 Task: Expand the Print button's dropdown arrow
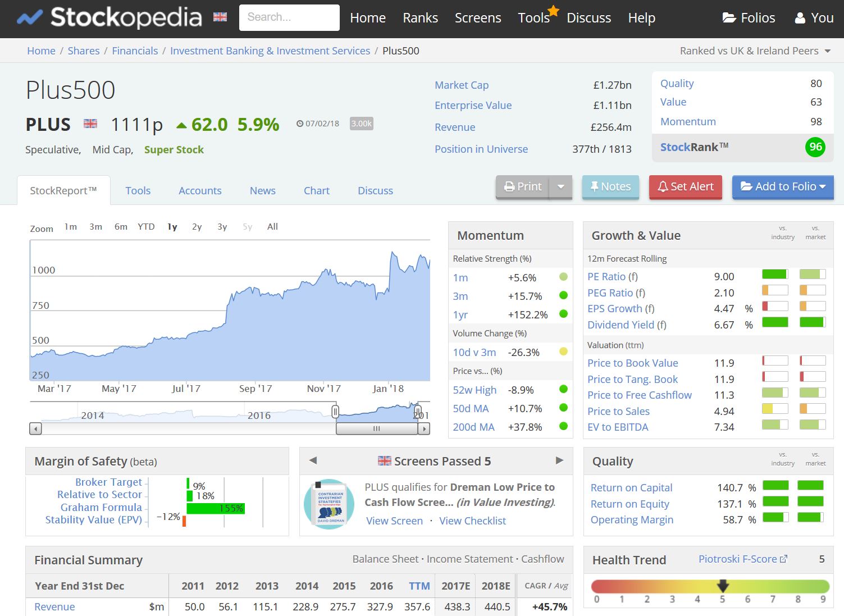[x=561, y=186]
